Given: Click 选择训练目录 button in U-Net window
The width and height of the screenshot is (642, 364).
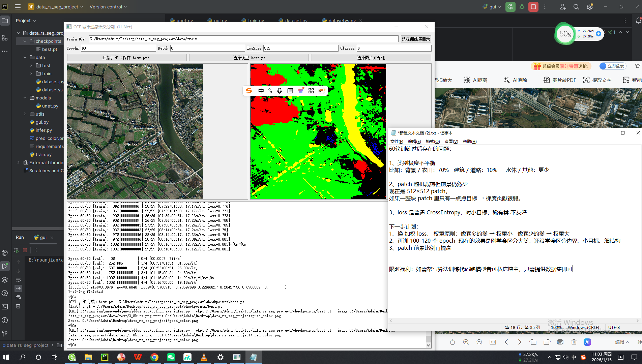Looking at the screenshot, I should (x=416, y=39).
